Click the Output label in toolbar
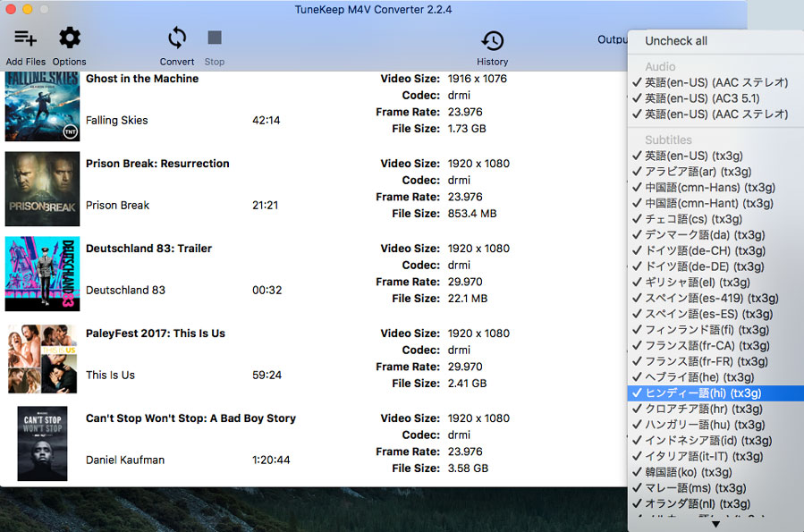The image size is (804, 532). coord(613,39)
